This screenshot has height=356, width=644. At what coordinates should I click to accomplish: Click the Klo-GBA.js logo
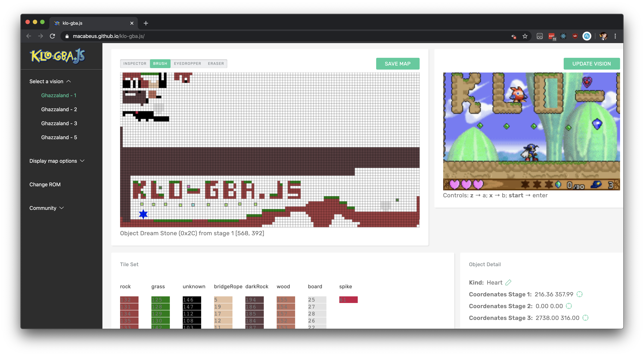tap(57, 56)
